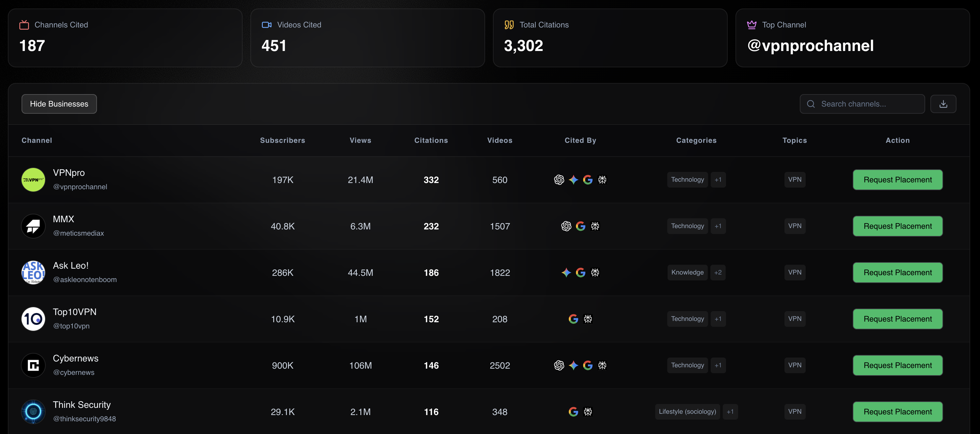The height and width of the screenshot is (434, 980).
Task: Open the Think Security channel name
Action: click(x=82, y=405)
